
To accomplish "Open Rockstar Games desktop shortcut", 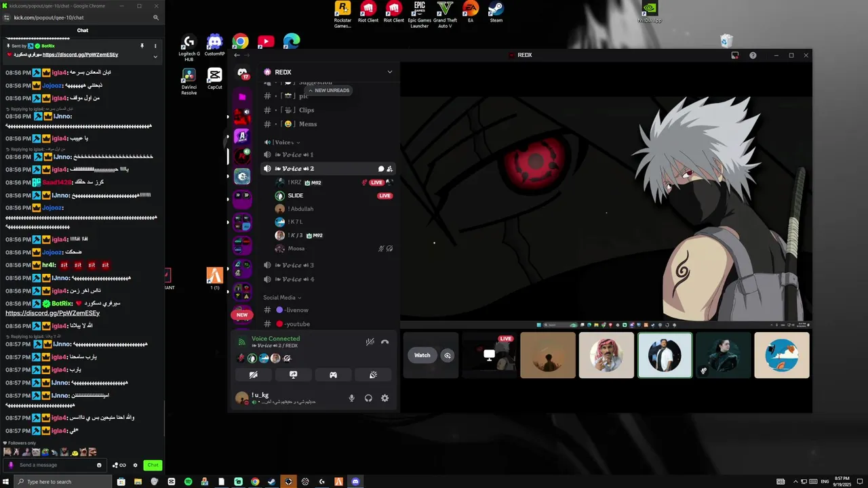I will [342, 15].
